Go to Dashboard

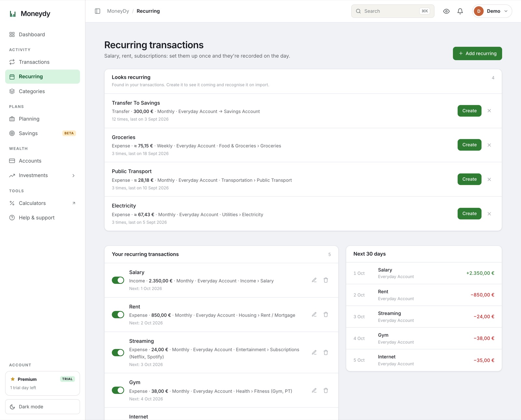pyautogui.click(x=43, y=35)
